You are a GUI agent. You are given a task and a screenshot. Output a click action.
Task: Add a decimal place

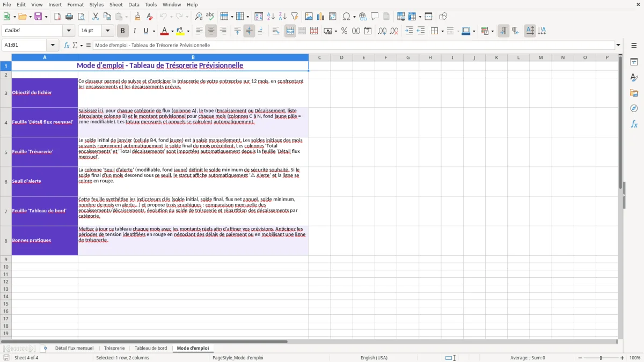coord(382,31)
